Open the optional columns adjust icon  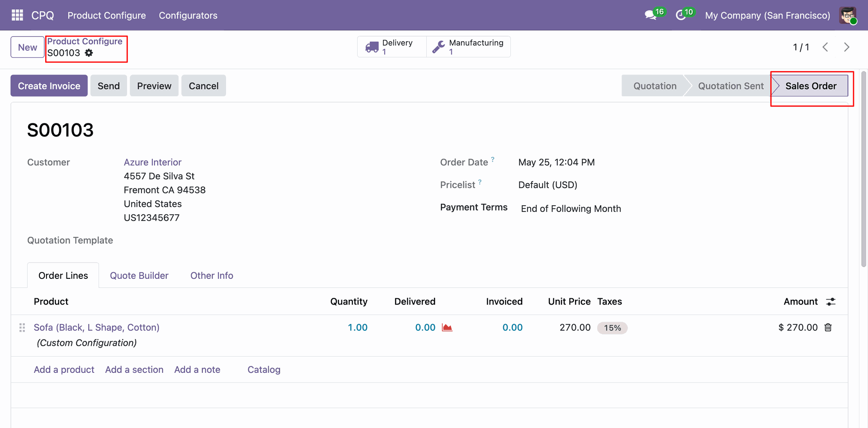(831, 302)
